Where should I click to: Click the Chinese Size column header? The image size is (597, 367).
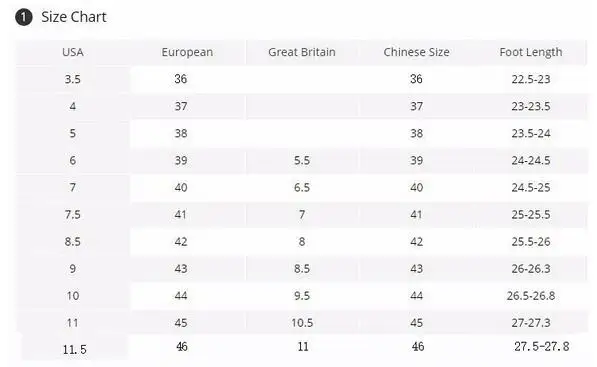[x=416, y=52]
